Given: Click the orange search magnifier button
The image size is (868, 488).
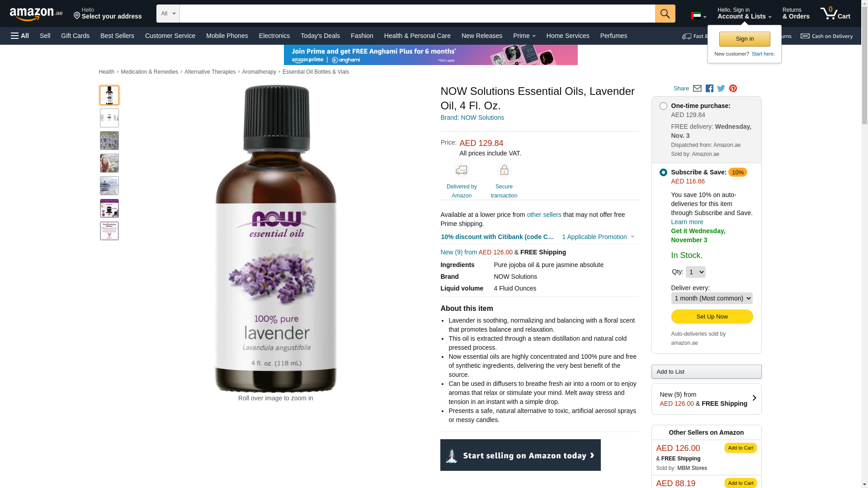Looking at the screenshot, I should (x=665, y=14).
